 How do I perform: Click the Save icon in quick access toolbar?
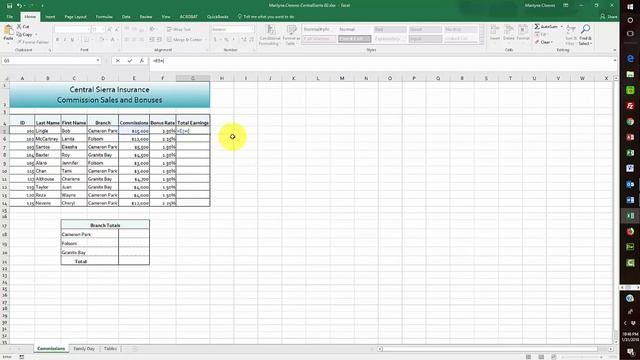(9, 6)
